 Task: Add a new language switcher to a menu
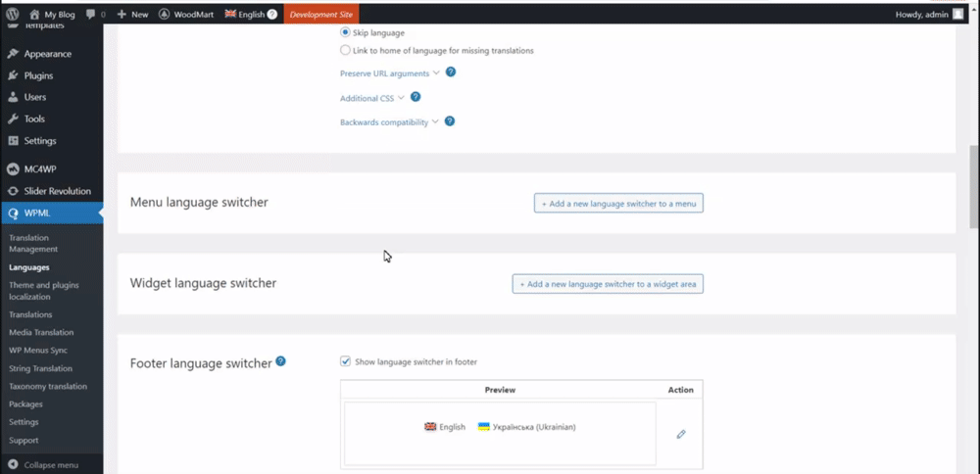point(618,203)
